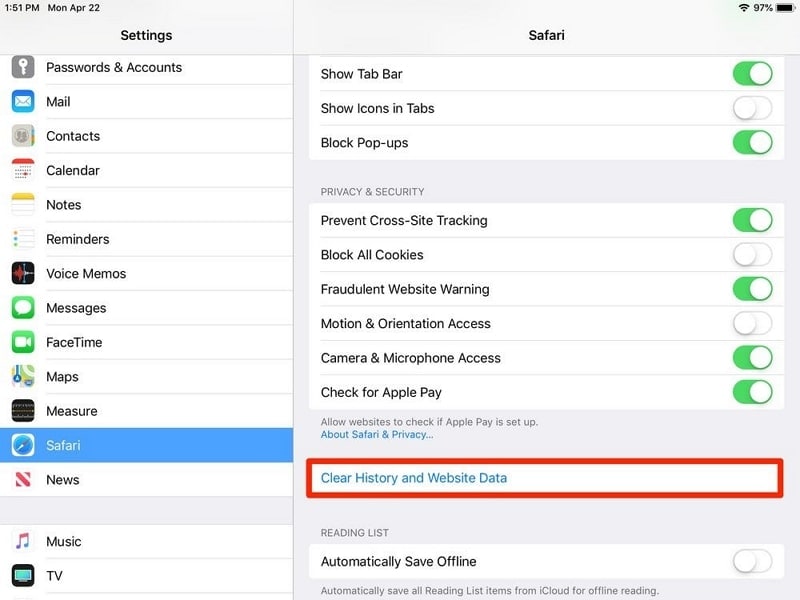Enable Motion & Orientation Access switch

pyautogui.click(x=753, y=323)
